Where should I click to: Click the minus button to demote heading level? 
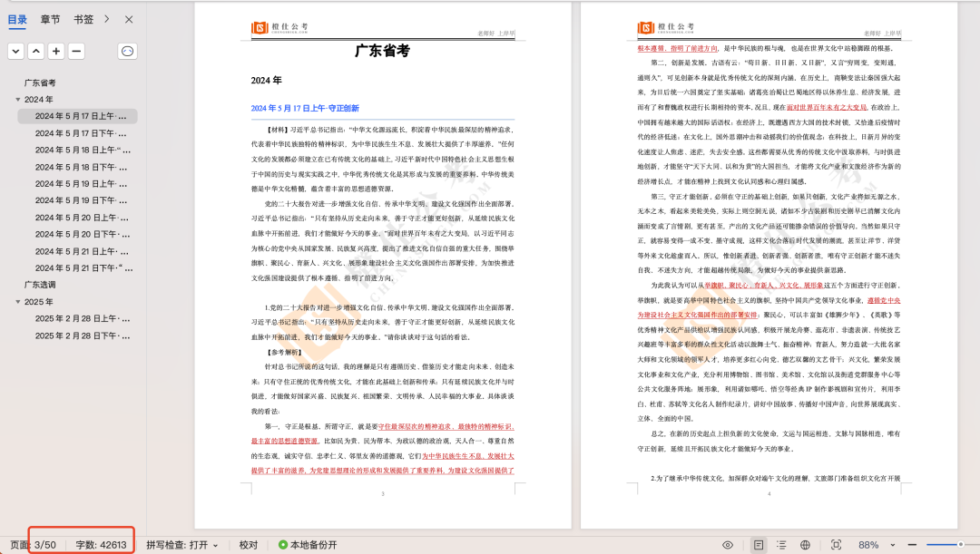coord(76,51)
